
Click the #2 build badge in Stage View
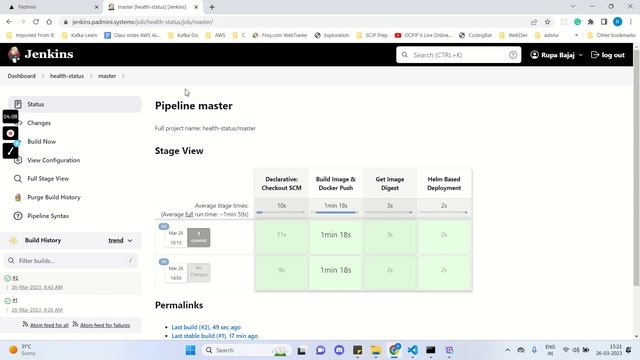[164, 226]
